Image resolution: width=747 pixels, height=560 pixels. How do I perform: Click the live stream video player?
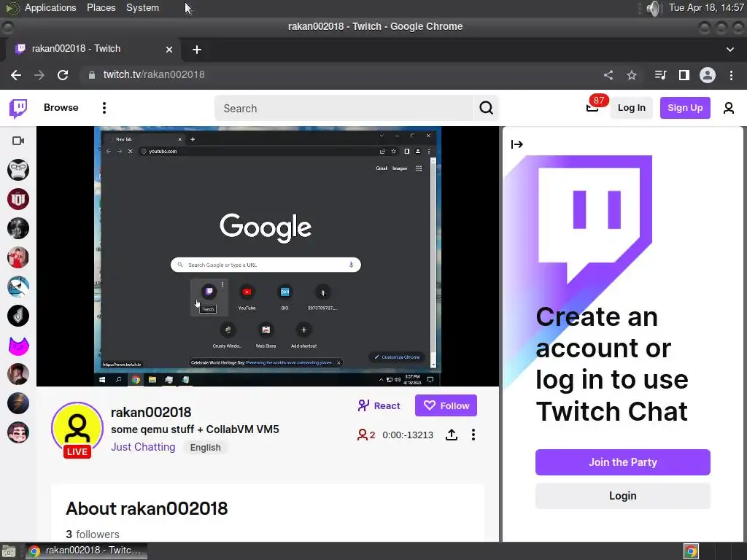[268, 256]
